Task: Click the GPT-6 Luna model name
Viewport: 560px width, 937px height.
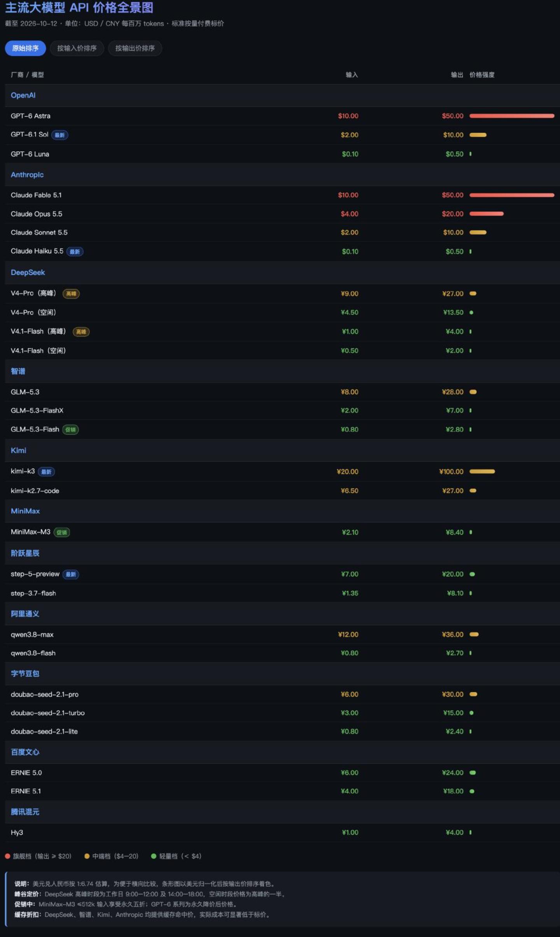Action: pos(30,154)
